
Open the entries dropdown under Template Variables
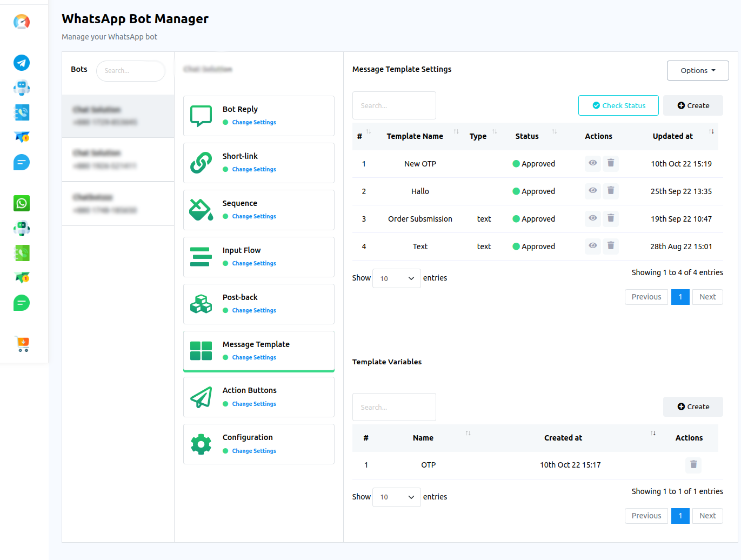pos(396,497)
